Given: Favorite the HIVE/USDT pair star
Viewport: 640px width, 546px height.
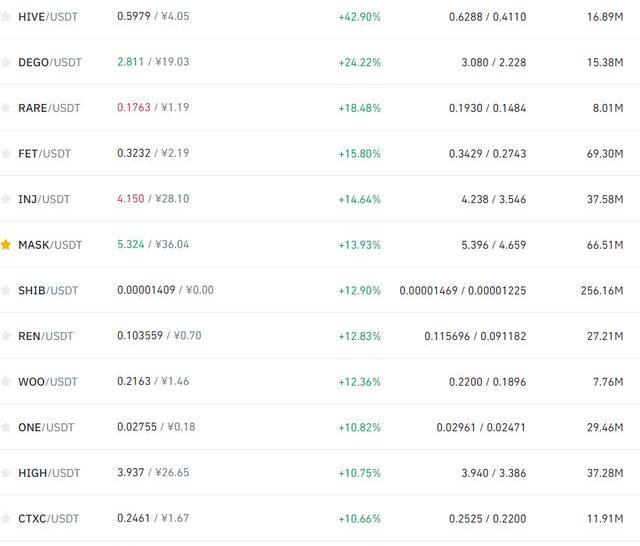Looking at the screenshot, I should (x=6, y=17).
